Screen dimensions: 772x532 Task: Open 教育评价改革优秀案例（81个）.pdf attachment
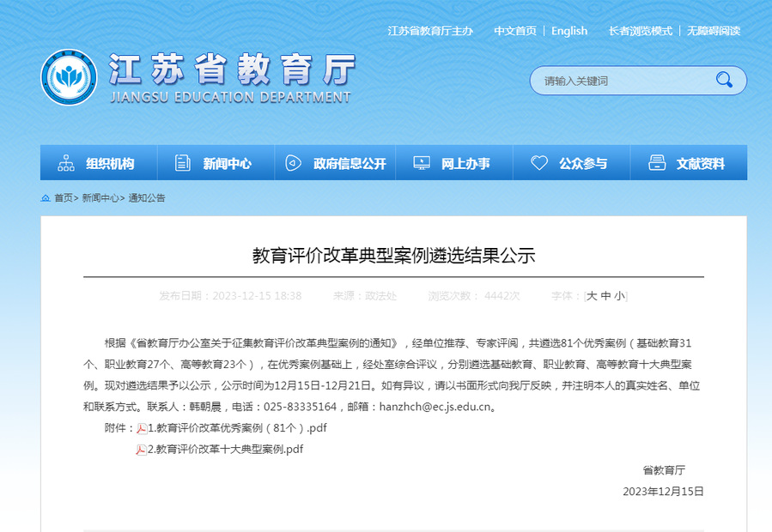[238, 428]
